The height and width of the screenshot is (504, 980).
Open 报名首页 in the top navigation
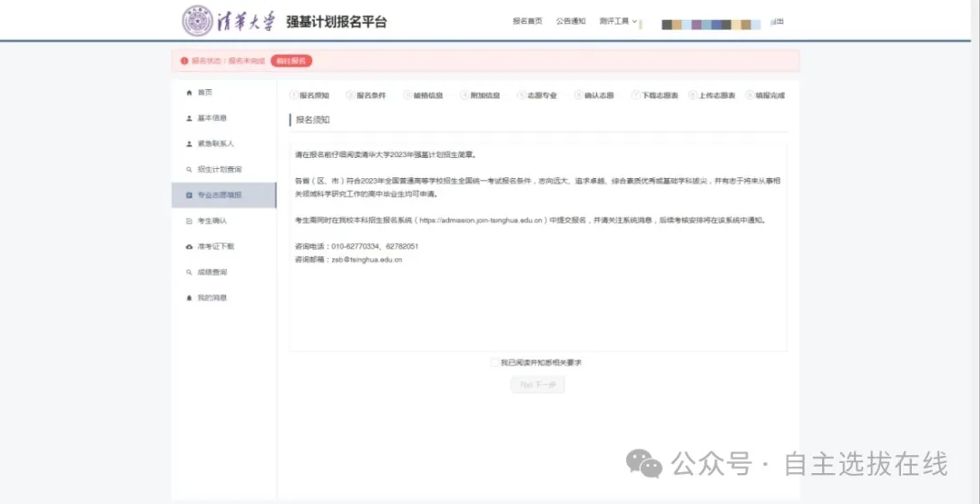[x=527, y=22]
